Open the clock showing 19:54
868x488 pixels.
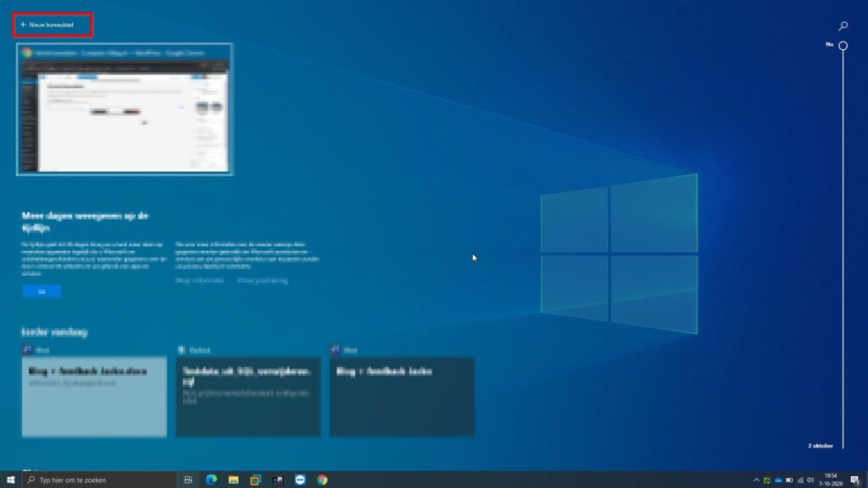pos(831,480)
